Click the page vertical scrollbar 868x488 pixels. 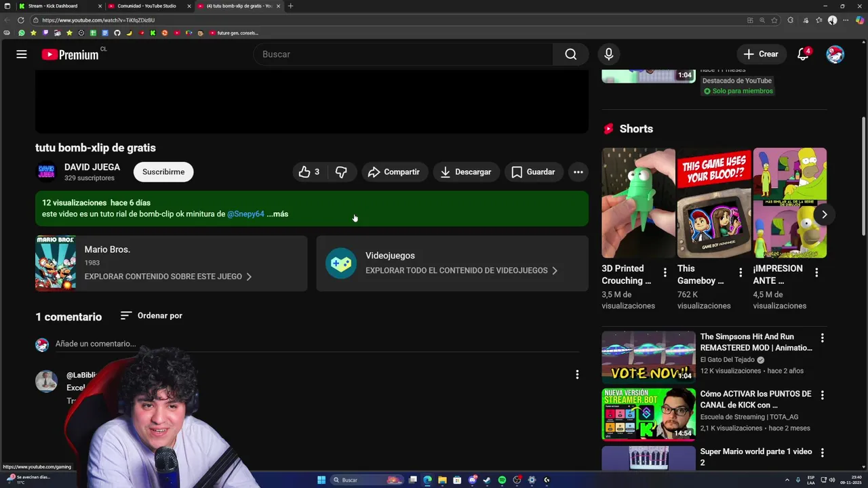coord(863,176)
